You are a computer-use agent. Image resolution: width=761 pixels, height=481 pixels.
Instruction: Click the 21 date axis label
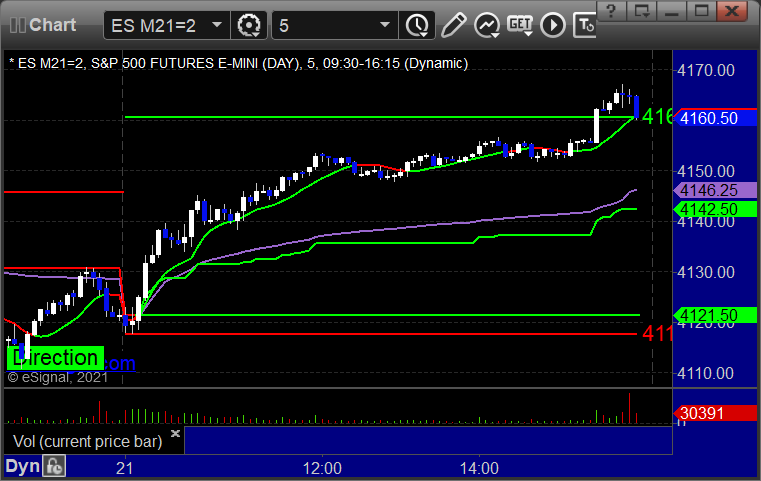tap(125, 468)
